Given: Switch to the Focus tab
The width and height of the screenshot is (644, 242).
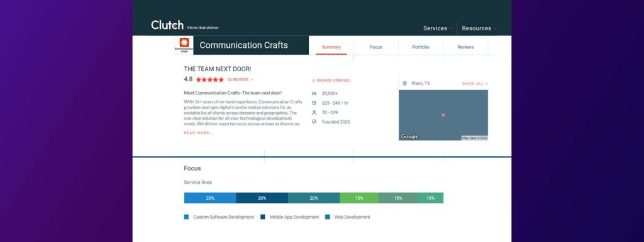Looking at the screenshot, I should pos(376,47).
